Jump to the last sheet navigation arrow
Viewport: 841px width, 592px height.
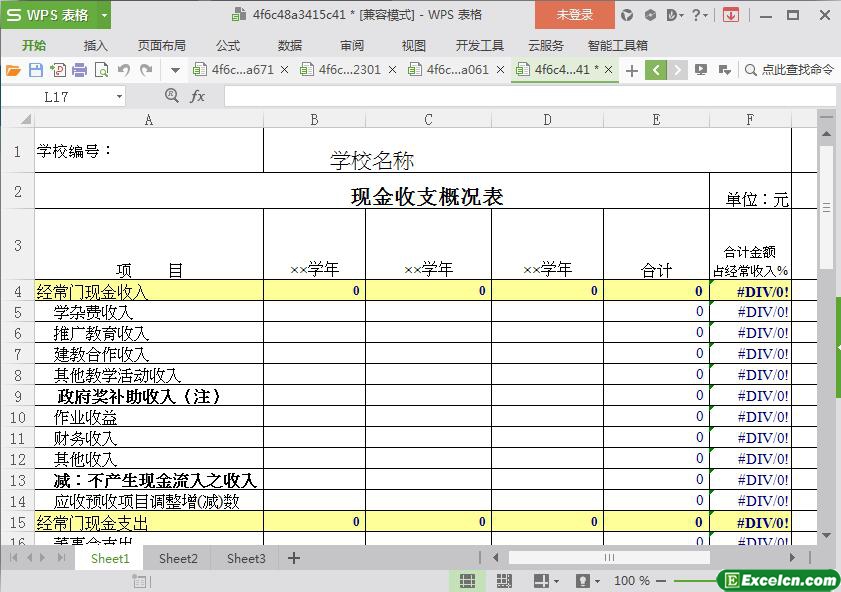point(61,558)
